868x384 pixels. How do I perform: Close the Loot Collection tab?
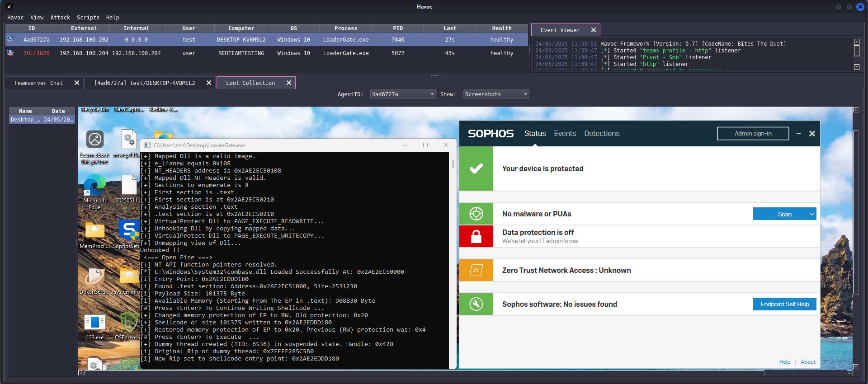(x=289, y=83)
